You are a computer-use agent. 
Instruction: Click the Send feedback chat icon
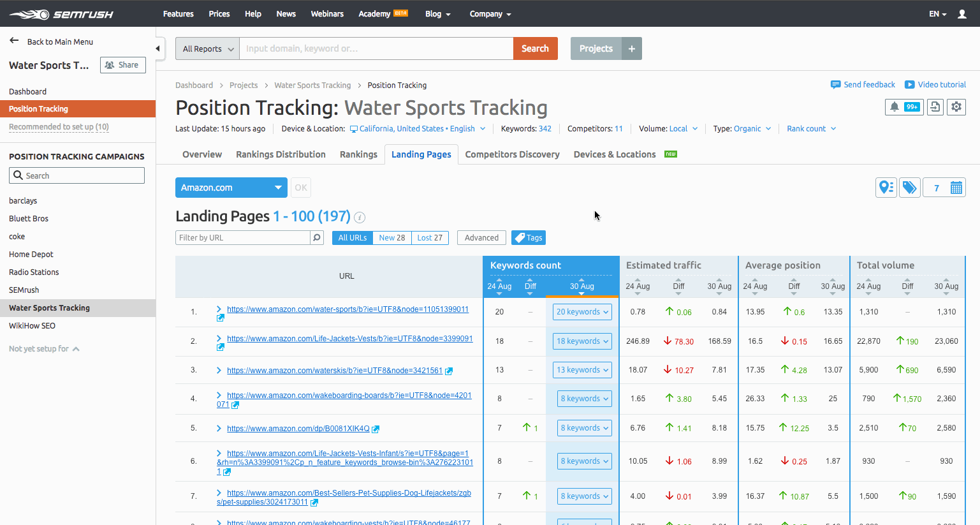835,84
